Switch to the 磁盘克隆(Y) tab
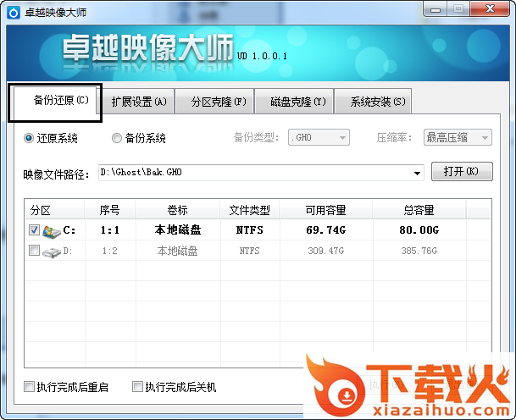 click(x=294, y=102)
